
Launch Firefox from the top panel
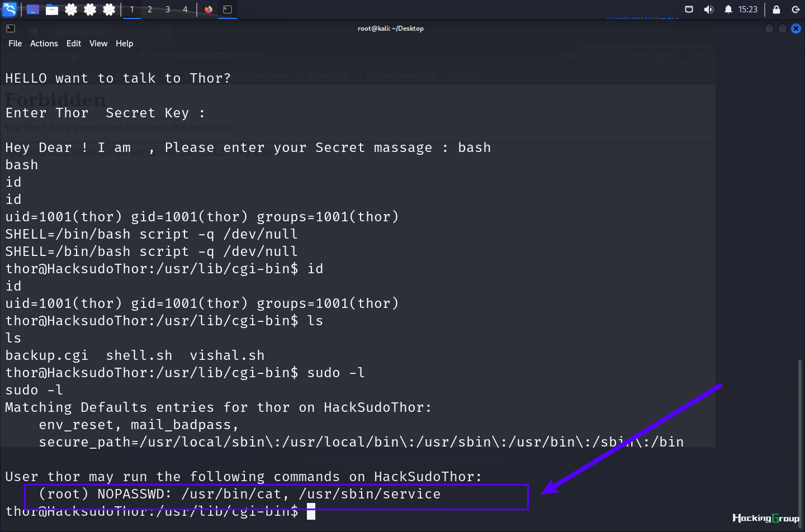(x=209, y=9)
